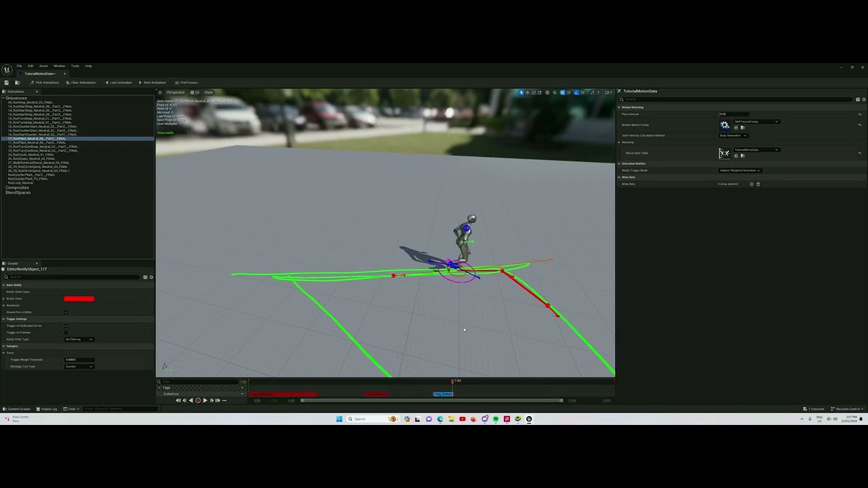Select the rotate gizmo tool in viewport
The width and height of the screenshot is (868, 488).
(x=534, y=92)
